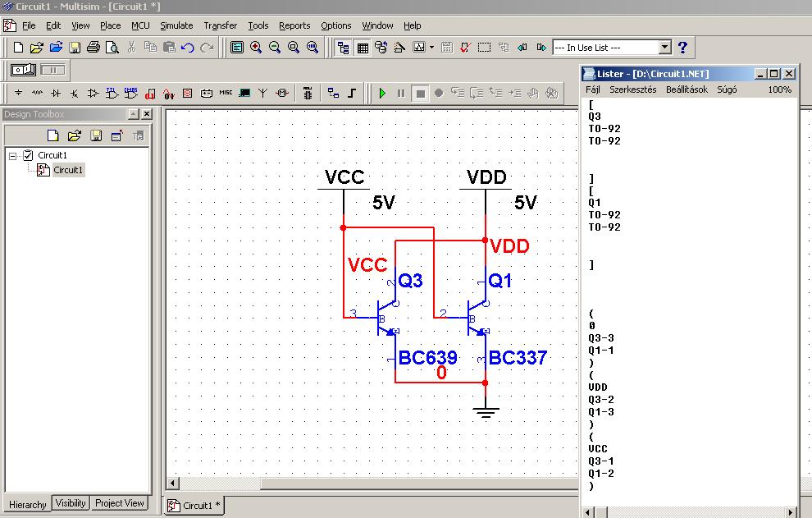Viewport: 812px width, 518px height.
Task: Place an RF antenna component
Action: (263, 94)
